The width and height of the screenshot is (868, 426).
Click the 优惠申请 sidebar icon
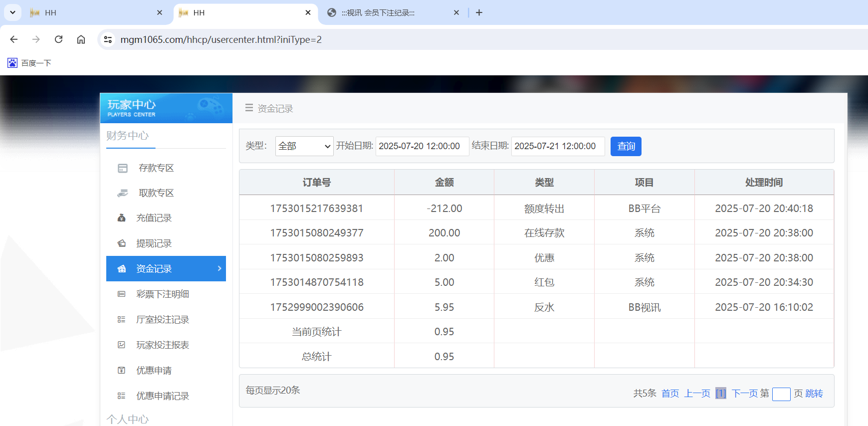(x=121, y=371)
